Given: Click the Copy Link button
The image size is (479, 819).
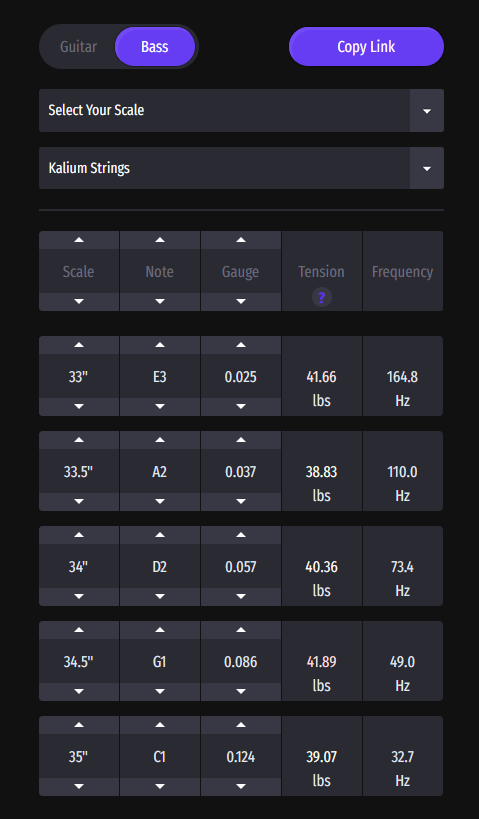Looking at the screenshot, I should click(366, 46).
